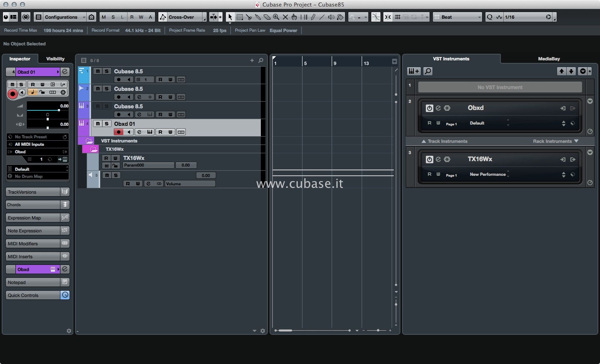Find instruments with VST rack search icon
Image resolution: width=600 pixels, height=364 pixels.
tap(428, 71)
